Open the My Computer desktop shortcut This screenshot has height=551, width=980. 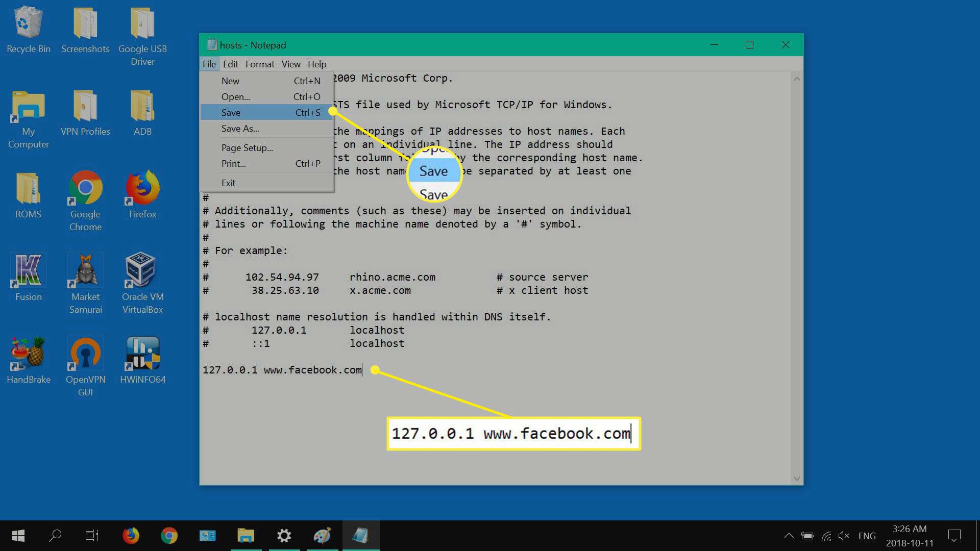tap(28, 119)
